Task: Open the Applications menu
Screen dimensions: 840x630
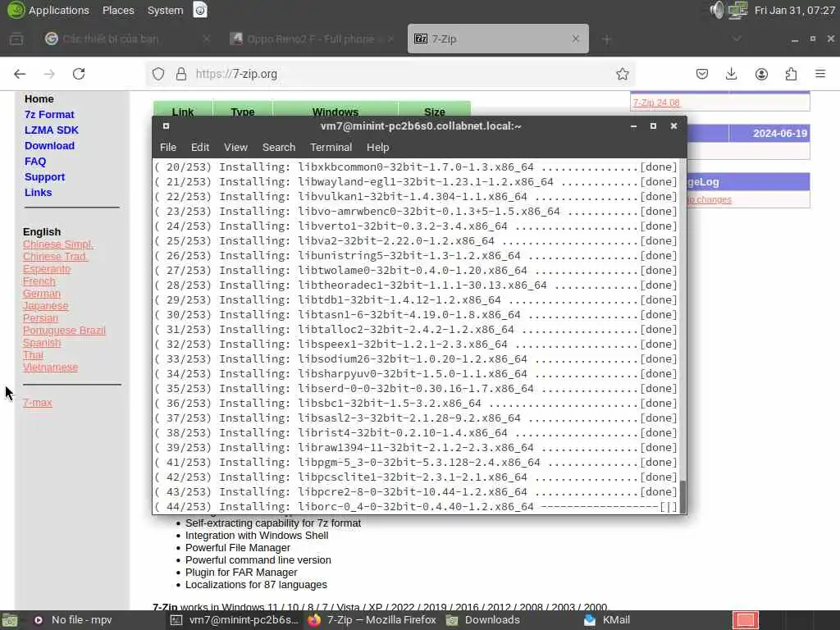Action: click(58, 10)
